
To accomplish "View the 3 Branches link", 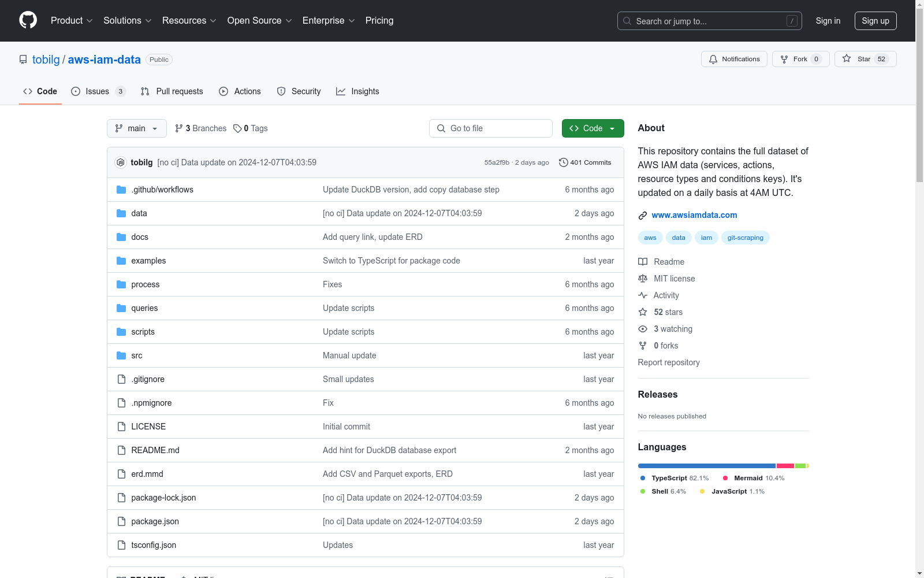I will click(x=201, y=128).
